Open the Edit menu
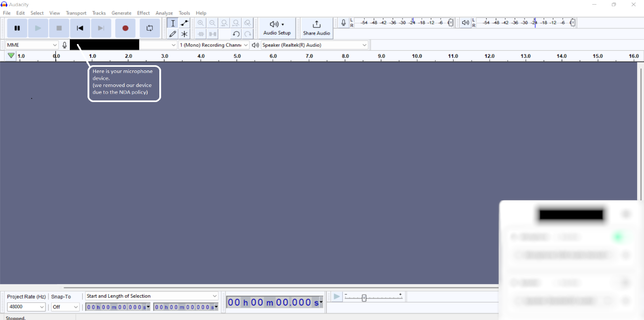644x320 pixels. point(20,13)
